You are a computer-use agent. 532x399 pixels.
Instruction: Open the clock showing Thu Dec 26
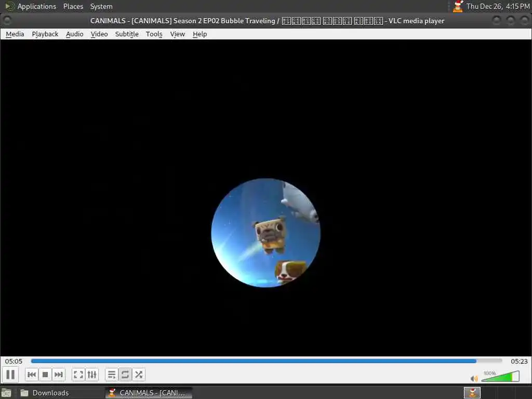point(498,6)
